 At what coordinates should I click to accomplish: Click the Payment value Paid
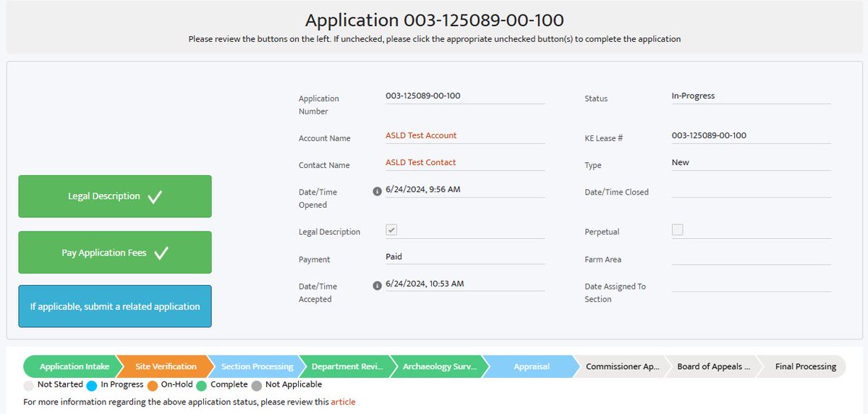(x=394, y=256)
